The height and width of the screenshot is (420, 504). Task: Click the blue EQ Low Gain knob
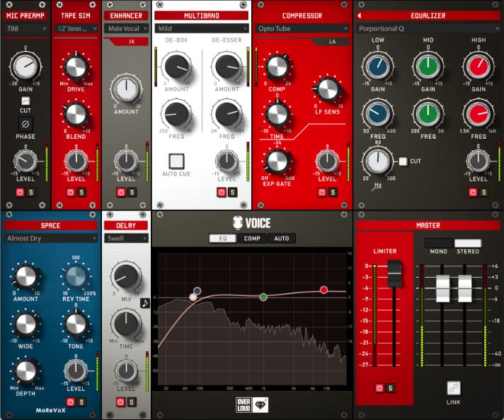(x=378, y=67)
